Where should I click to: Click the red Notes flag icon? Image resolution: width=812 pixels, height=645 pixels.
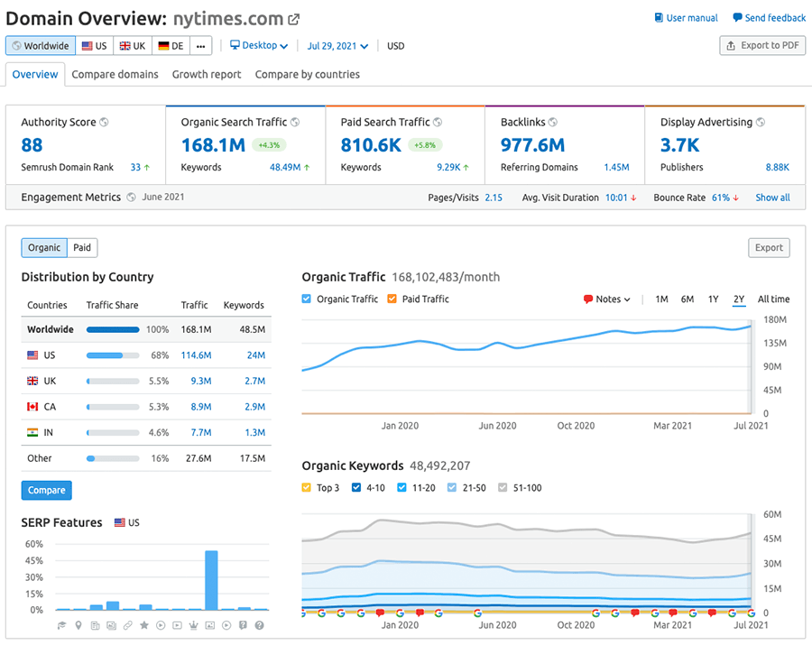[x=587, y=299]
